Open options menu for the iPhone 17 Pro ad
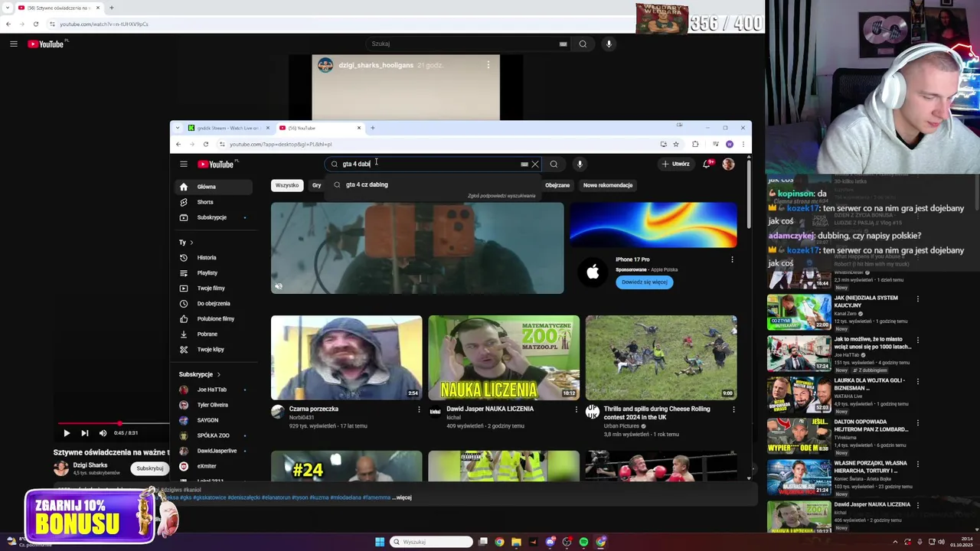The width and height of the screenshot is (980, 551). pos(732,259)
